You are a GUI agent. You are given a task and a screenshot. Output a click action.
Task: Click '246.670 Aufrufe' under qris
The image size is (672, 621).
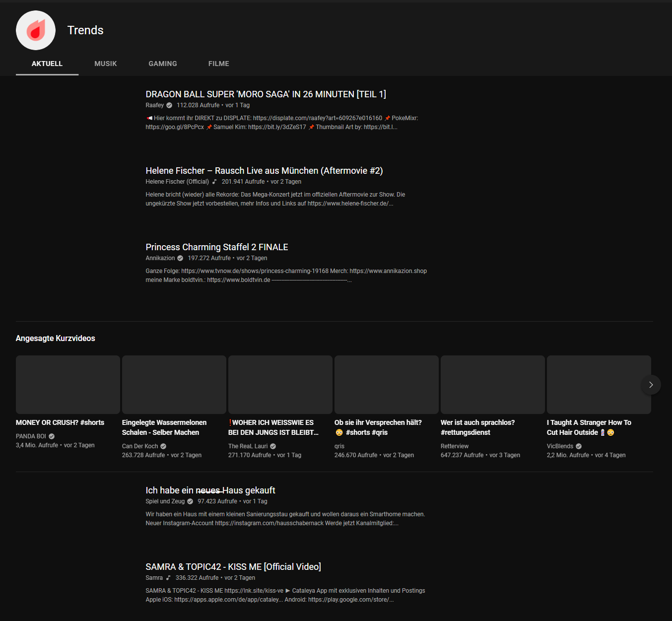coord(356,455)
